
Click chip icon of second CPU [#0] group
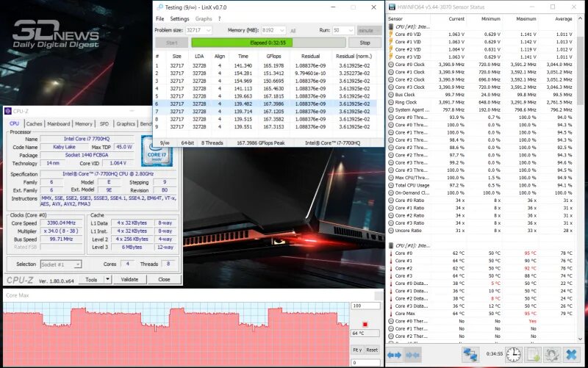click(391, 245)
